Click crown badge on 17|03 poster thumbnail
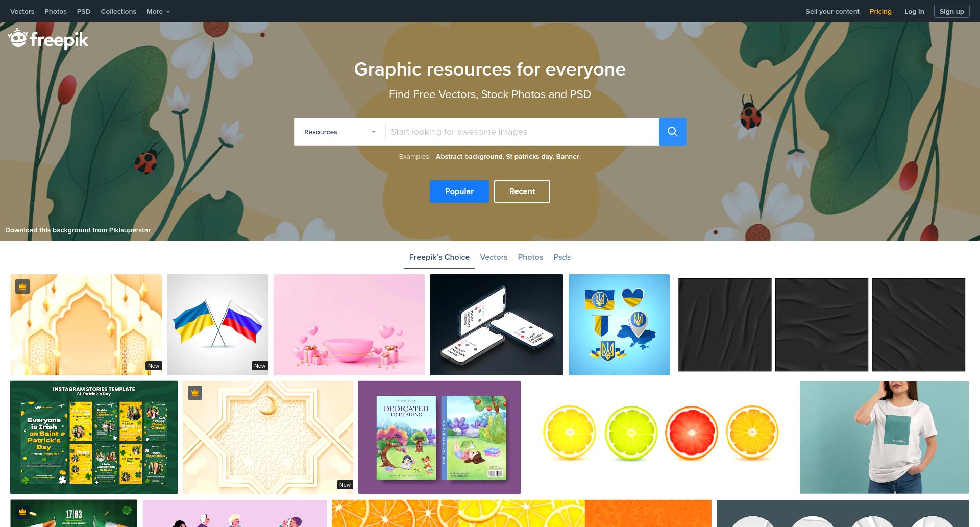The image size is (980, 527). coord(22,511)
